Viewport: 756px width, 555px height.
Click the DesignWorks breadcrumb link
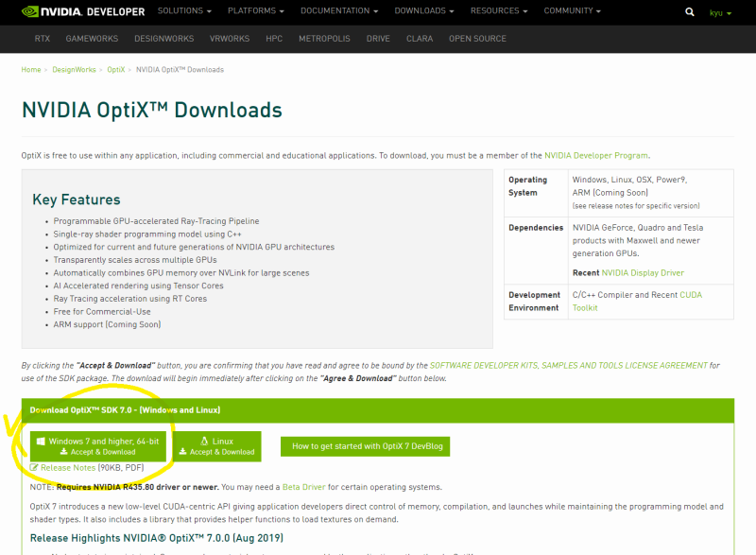(x=74, y=70)
